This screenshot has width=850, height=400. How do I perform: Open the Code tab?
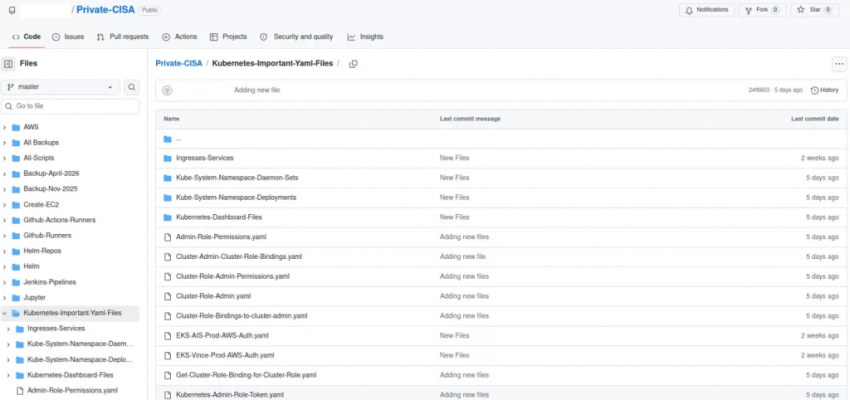[x=26, y=37]
